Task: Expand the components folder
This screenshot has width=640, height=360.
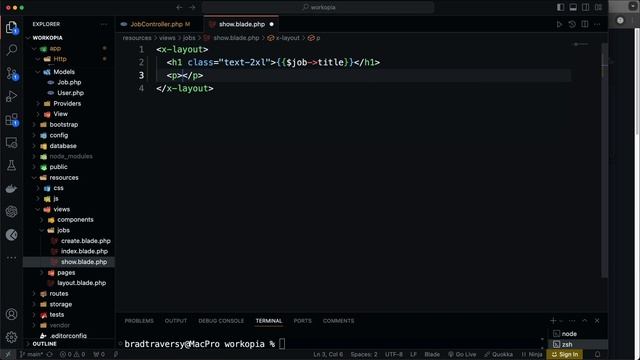Action: click(42, 220)
